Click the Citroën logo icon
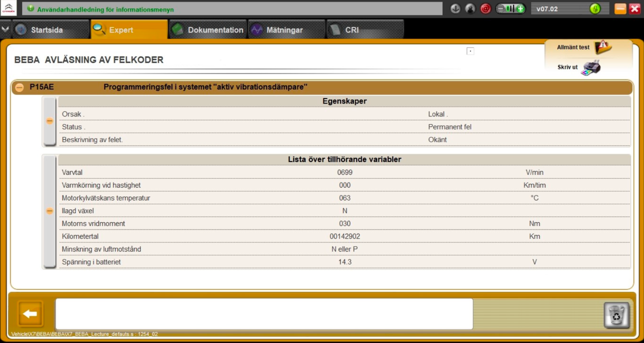This screenshot has width=644, height=343. pos(8,8)
